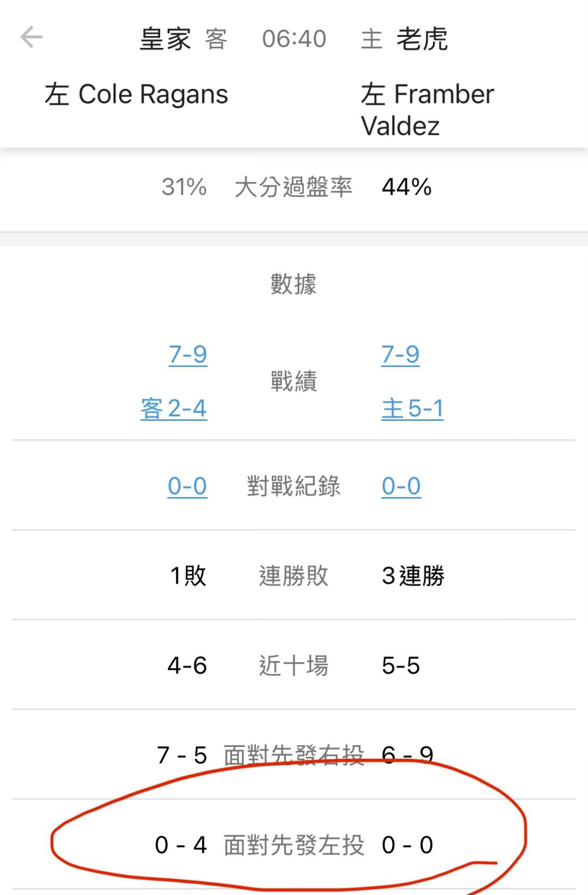Open the Tigers' 0-0 head-to-head link
This screenshot has height=895, width=588.
coord(401,486)
